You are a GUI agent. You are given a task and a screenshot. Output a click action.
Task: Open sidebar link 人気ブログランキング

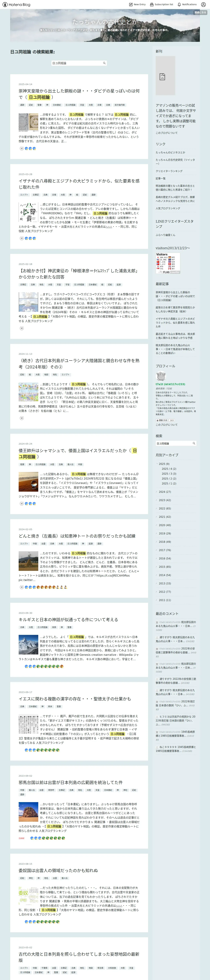(x=168, y=208)
